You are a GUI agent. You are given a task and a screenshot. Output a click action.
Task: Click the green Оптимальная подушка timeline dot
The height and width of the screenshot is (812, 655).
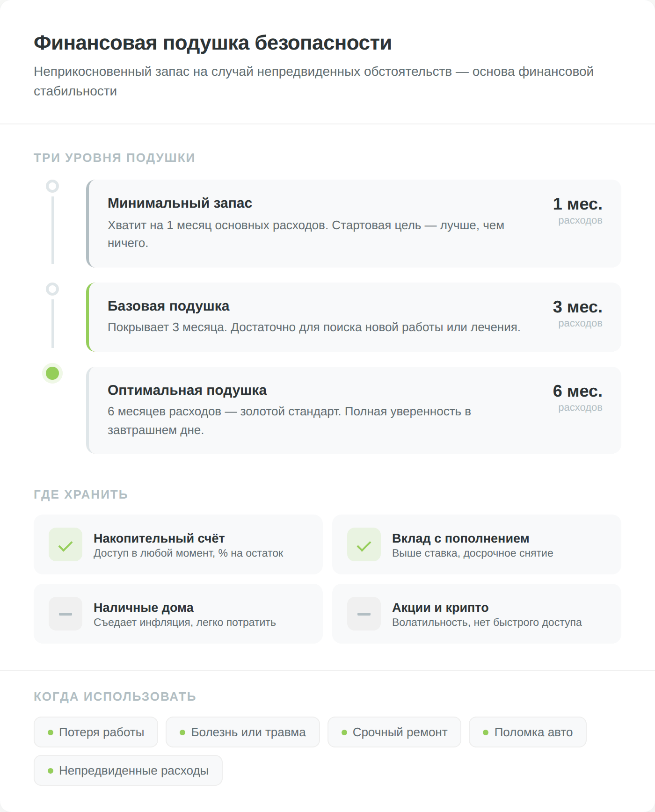click(52, 373)
